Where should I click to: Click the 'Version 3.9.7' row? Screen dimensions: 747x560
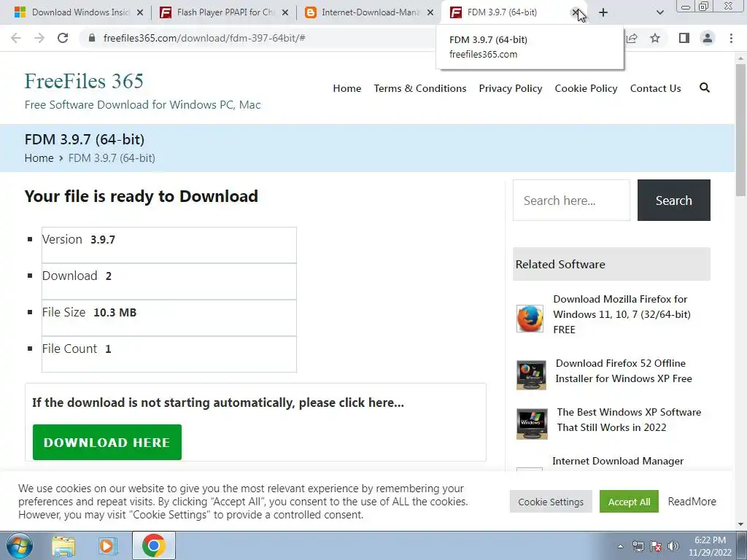pos(169,245)
